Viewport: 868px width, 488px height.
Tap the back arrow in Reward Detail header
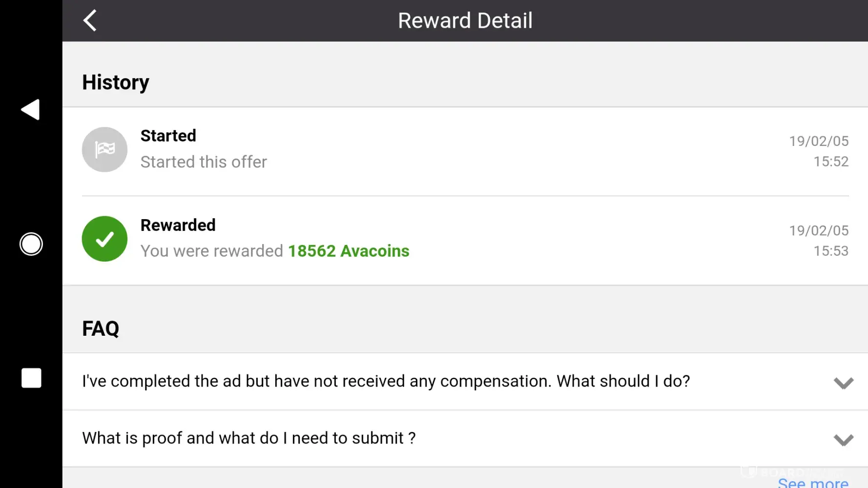tap(90, 20)
